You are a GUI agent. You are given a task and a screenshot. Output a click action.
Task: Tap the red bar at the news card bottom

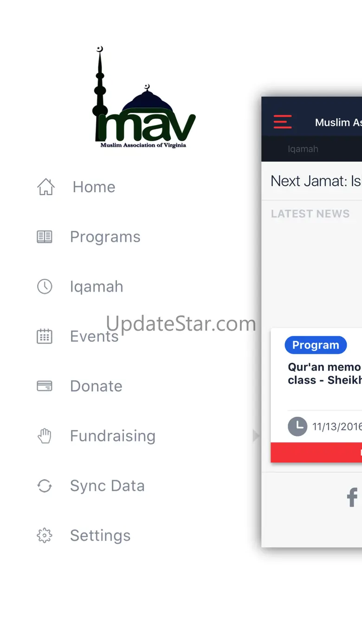click(316, 452)
